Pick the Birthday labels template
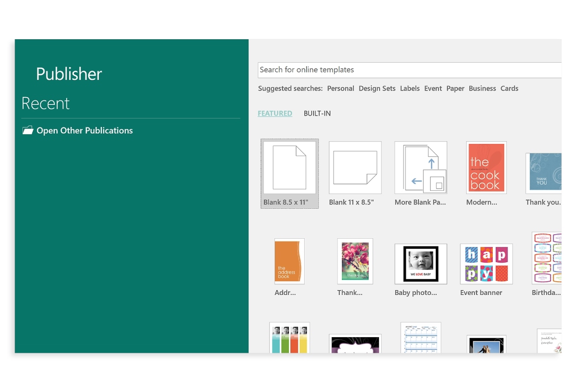Viewport: 576px width, 392px height. coord(547,258)
